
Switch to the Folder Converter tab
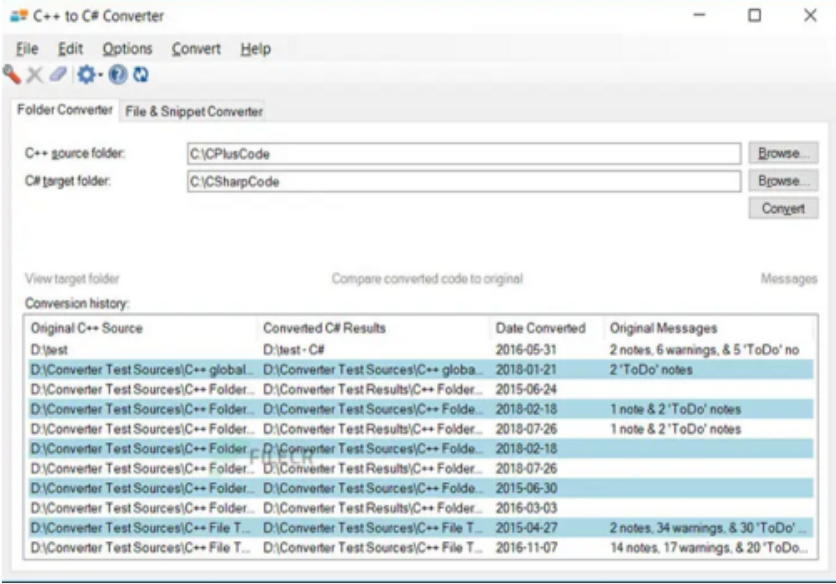point(65,110)
